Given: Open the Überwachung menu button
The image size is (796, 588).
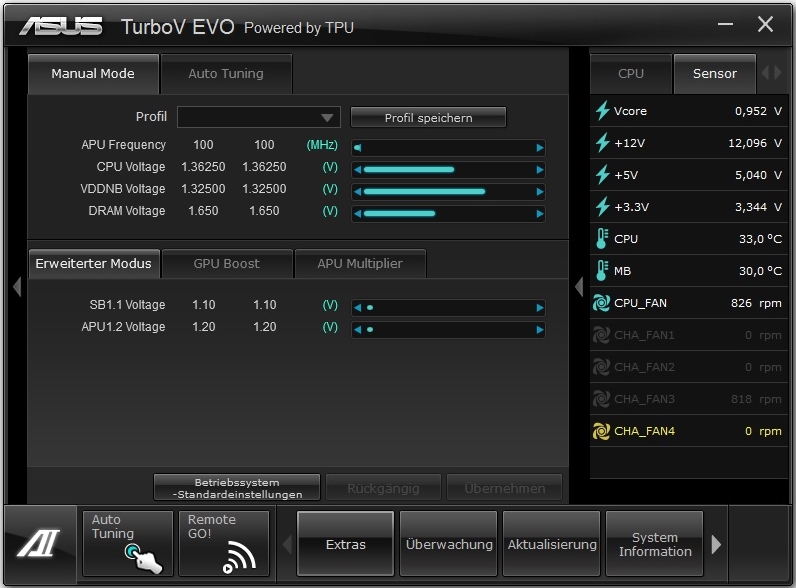Looking at the screenshot, I should [449, 544].
